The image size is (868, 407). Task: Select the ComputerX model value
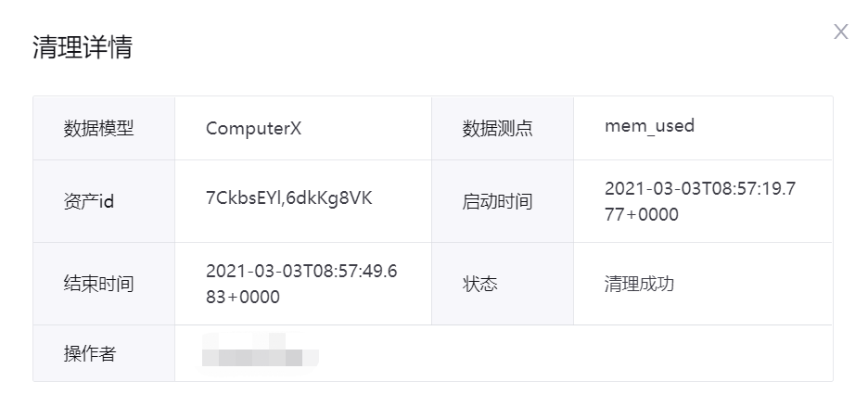(253, 129)
